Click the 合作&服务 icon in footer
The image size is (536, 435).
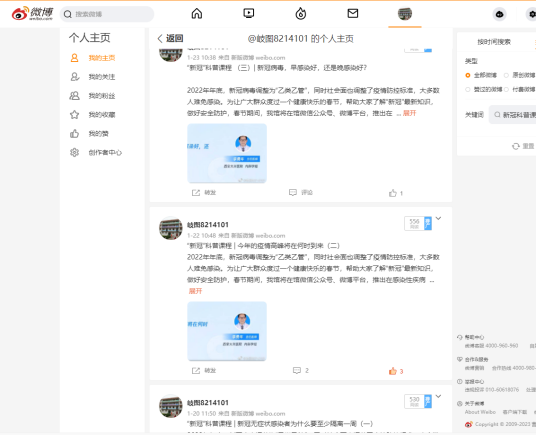point(460,359)
